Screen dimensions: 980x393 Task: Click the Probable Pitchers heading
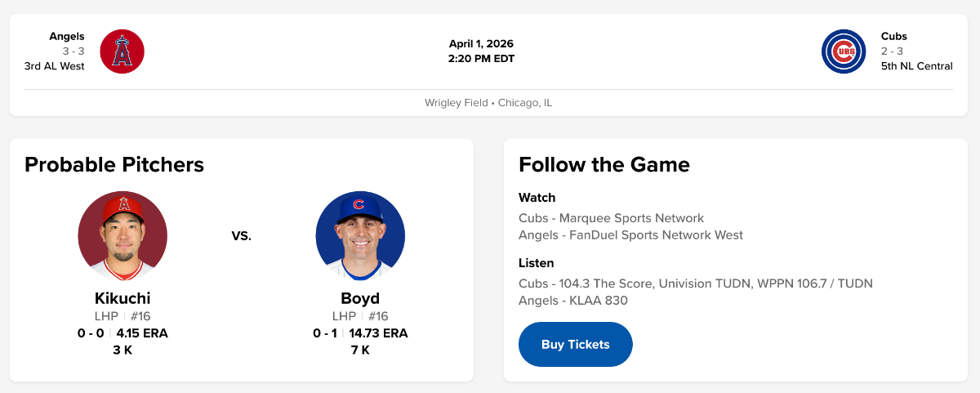pyautogui.click(x=114, y=164)
